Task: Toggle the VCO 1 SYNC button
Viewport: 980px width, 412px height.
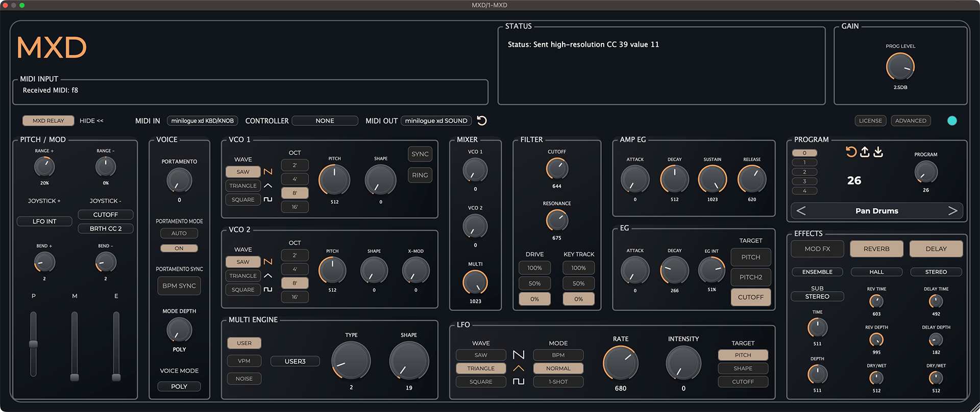Action: click(420, 154)
